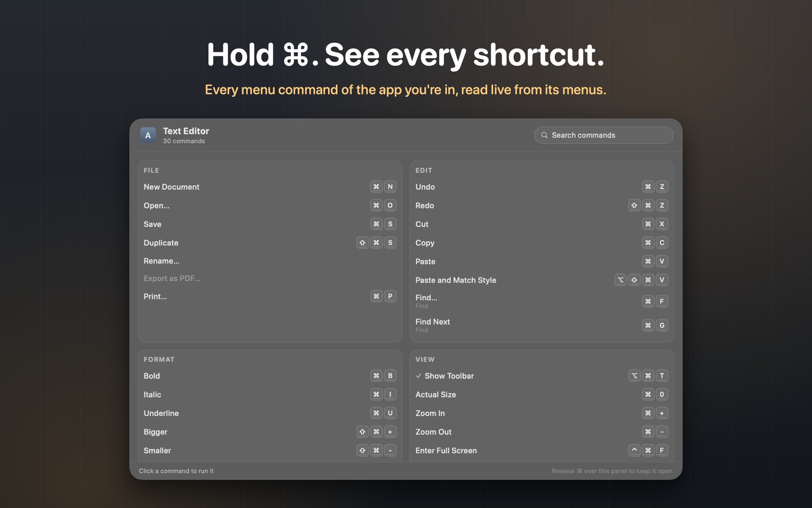812x508 pixels.
Task: Apply the Underline format command
Action: pos(270,413)
